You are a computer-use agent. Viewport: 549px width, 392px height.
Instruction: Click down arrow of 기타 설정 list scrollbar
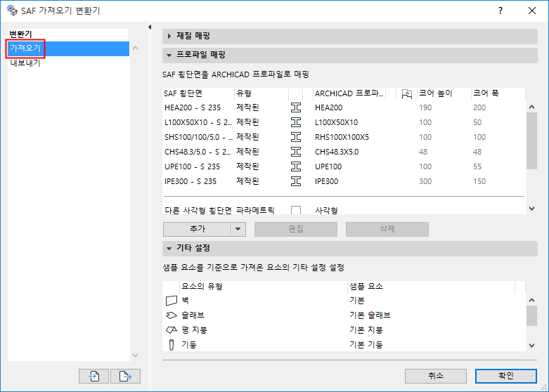pos(532,346)
